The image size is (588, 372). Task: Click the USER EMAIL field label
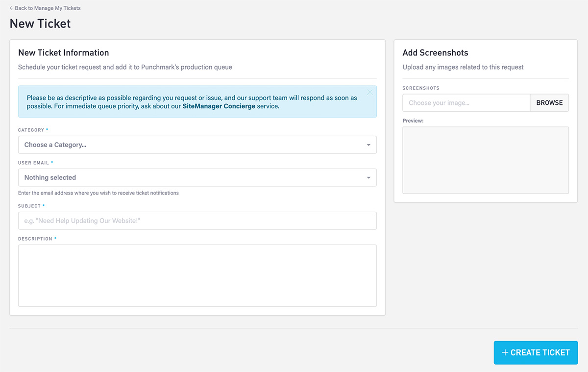pyautogui.click(x=33, y=163)
